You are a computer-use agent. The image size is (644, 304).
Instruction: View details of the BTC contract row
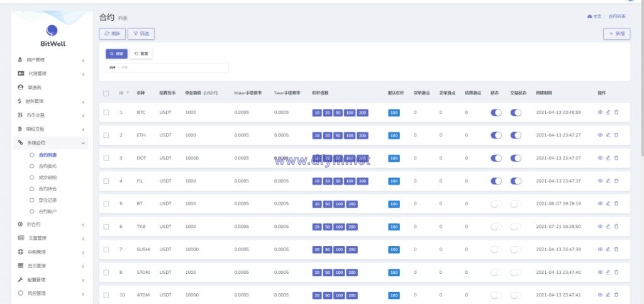click(600, 112)
